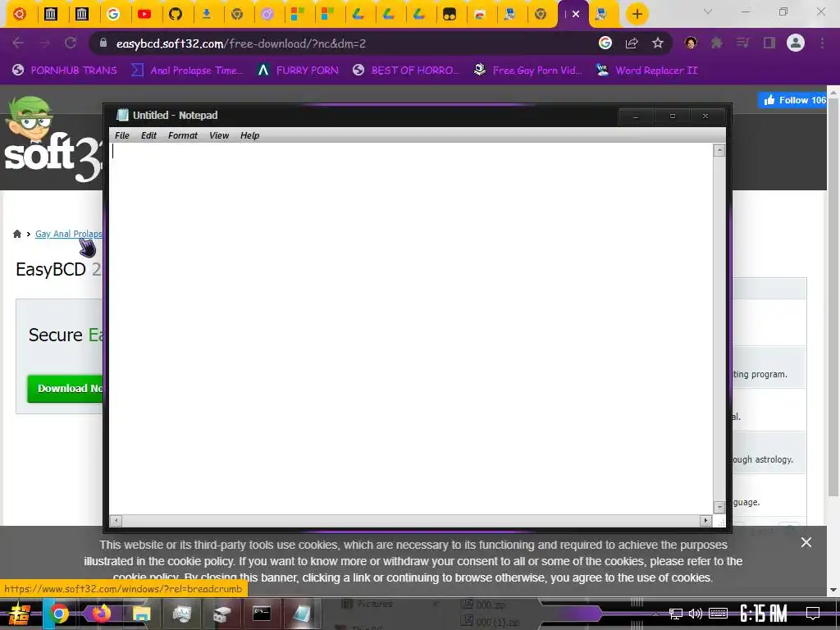Open File Explorer from the taskbar

click(x=141, y=614)
